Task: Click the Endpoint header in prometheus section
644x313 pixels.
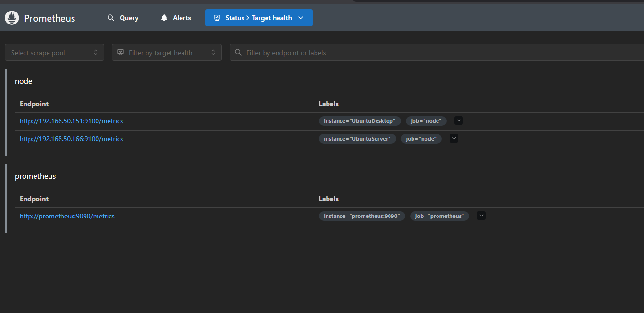Action: tap(34, 199)
